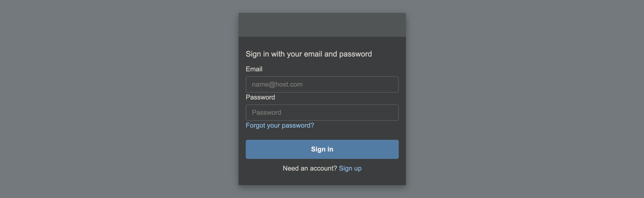Create a new account via Sign up
The height and width of the screenshot is (198, 644).
[x=350, y=168]
